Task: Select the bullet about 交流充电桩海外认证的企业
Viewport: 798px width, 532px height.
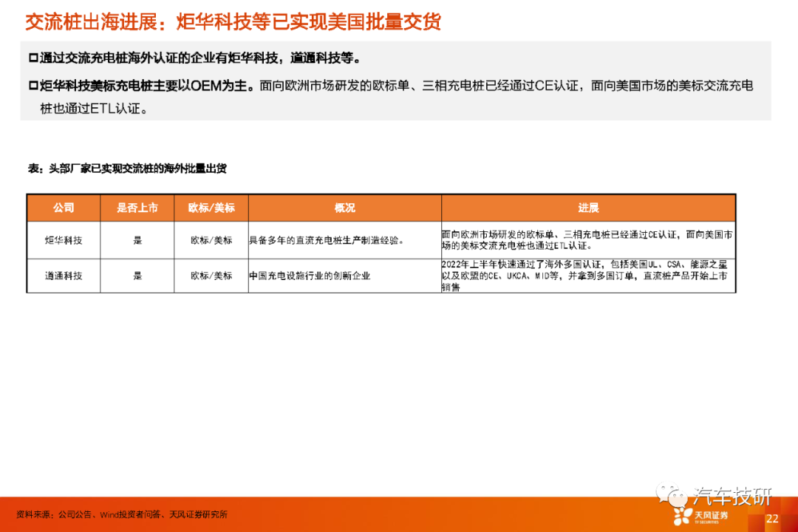Action: click(x=195, y=58)
